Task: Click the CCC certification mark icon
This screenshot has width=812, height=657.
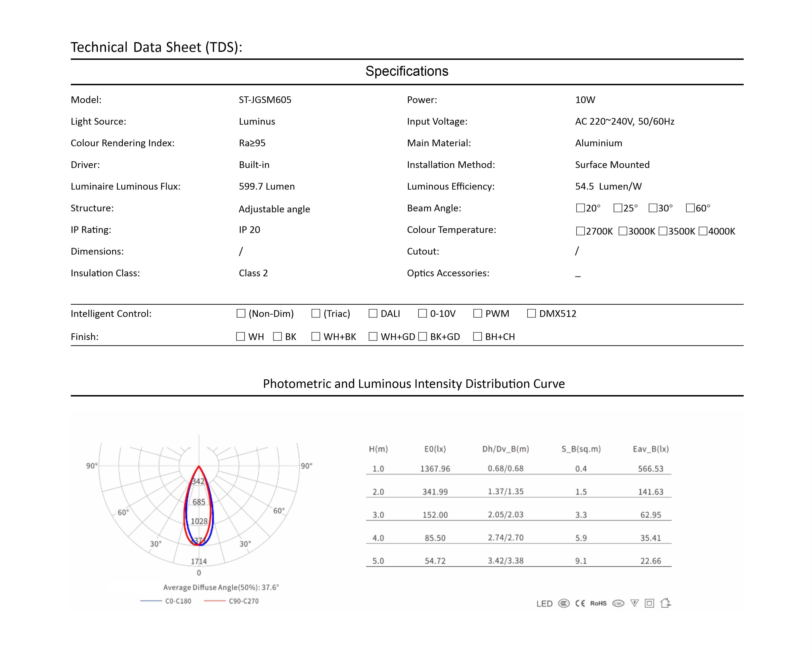Action: (563, 603)
